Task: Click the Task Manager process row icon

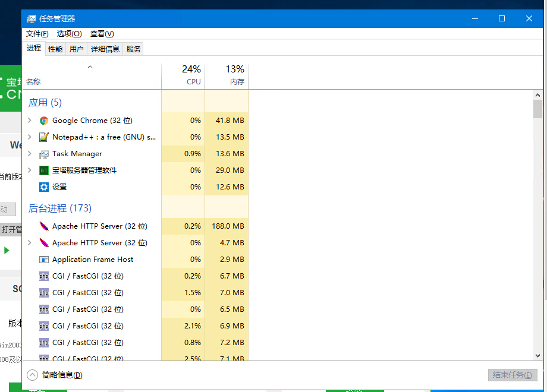Action: (43, 154)
